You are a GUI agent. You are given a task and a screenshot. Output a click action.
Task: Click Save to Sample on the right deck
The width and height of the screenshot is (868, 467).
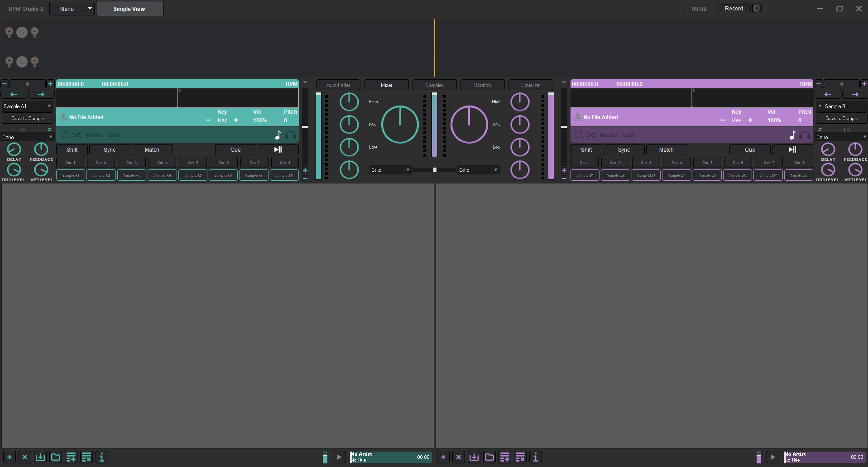point(841,118)
